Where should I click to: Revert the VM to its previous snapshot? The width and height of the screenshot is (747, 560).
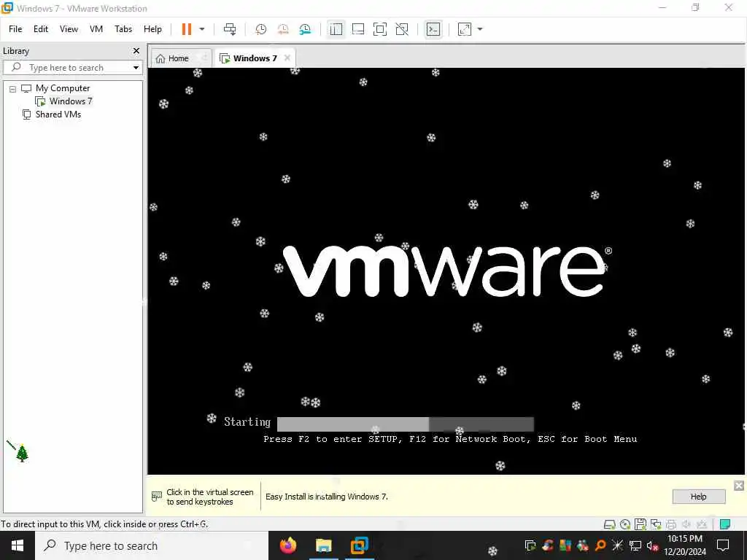point(283,29)
